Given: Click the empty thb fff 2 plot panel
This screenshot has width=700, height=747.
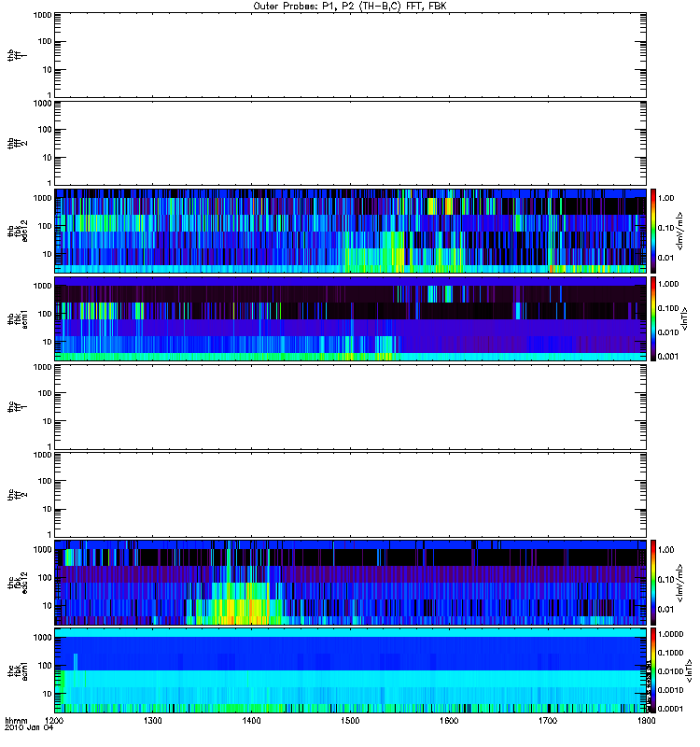Looking at the screenshot, I should click(x=350, y=143).
